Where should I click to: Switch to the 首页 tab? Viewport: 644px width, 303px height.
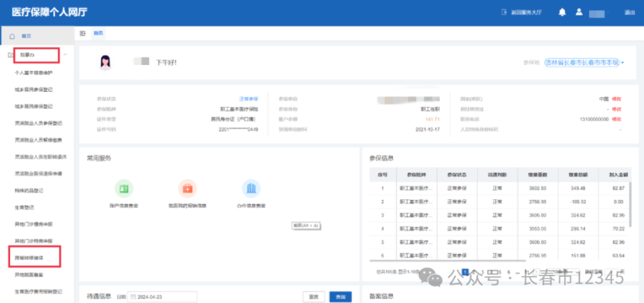[98, 34]
